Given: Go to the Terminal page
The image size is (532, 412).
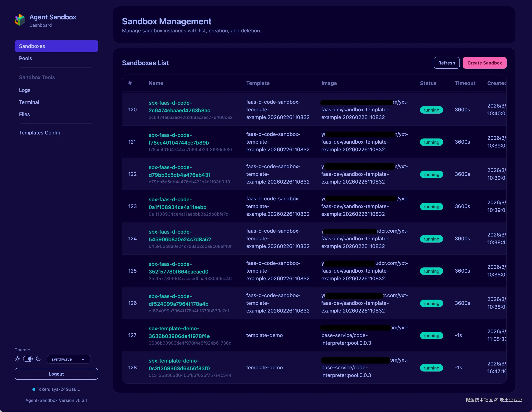Looking at the screenshot, I should [x=29, y=102].
